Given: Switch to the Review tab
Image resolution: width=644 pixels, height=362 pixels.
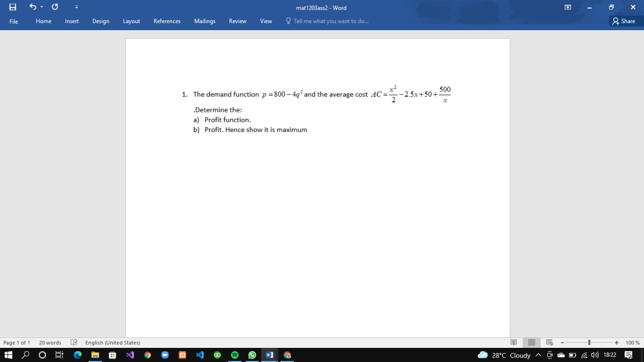Looking at the screenshot, I should point(237,21).
